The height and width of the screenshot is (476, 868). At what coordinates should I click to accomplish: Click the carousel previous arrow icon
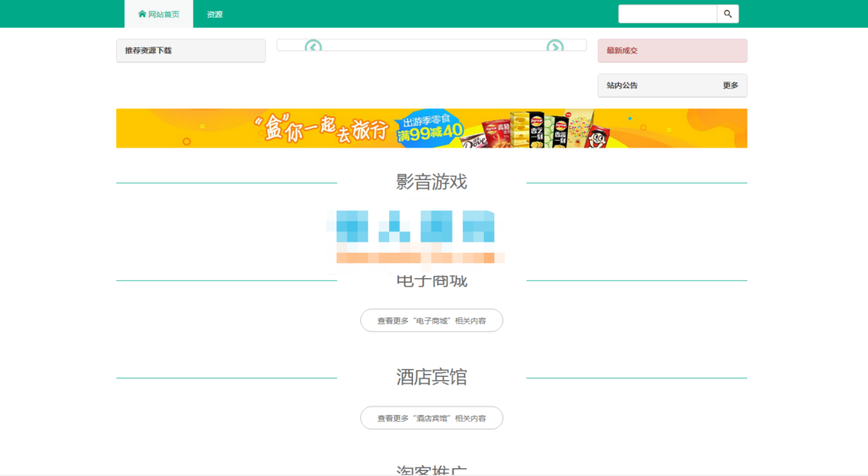click(x=314, y=46)
